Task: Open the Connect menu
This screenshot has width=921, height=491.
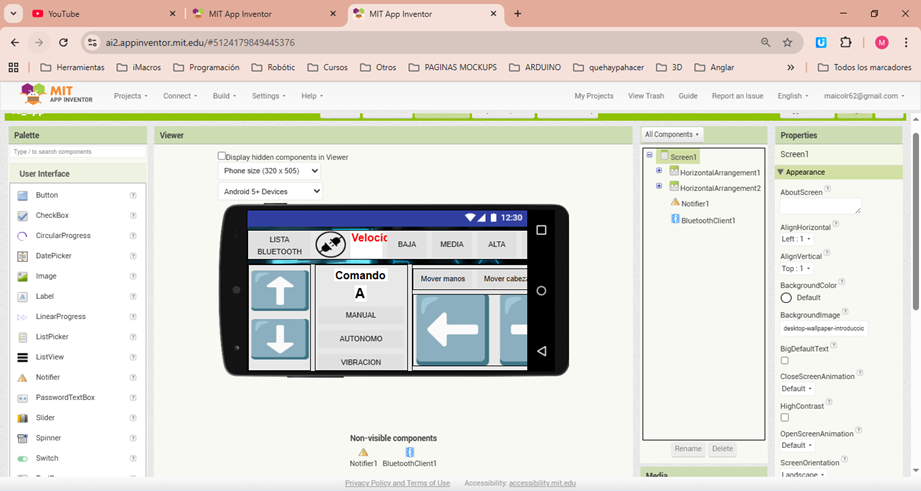Action: [180, 96]
